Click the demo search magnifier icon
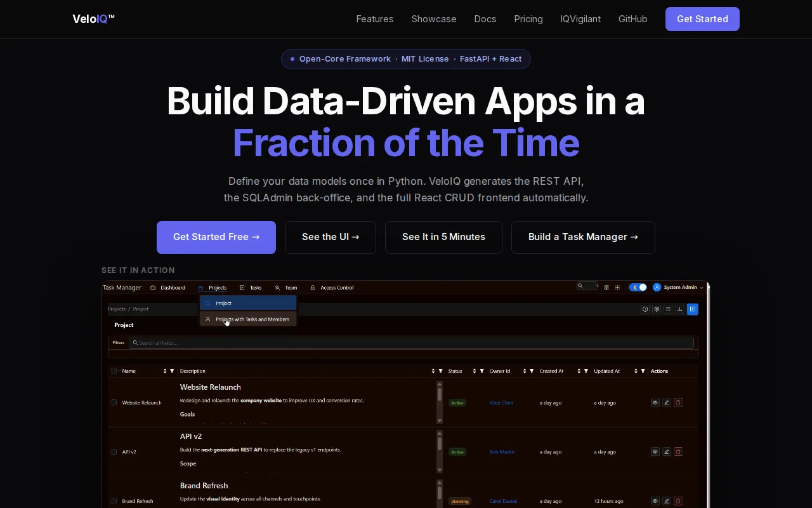Screen dimensions: 812x508 [x=580, y=286]
